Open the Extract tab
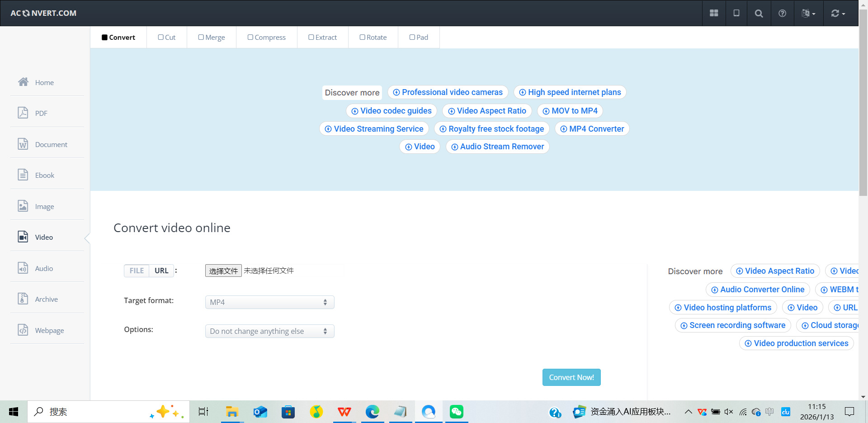The height and width of the screenshot is (423, 868). (x=323, y=37)
